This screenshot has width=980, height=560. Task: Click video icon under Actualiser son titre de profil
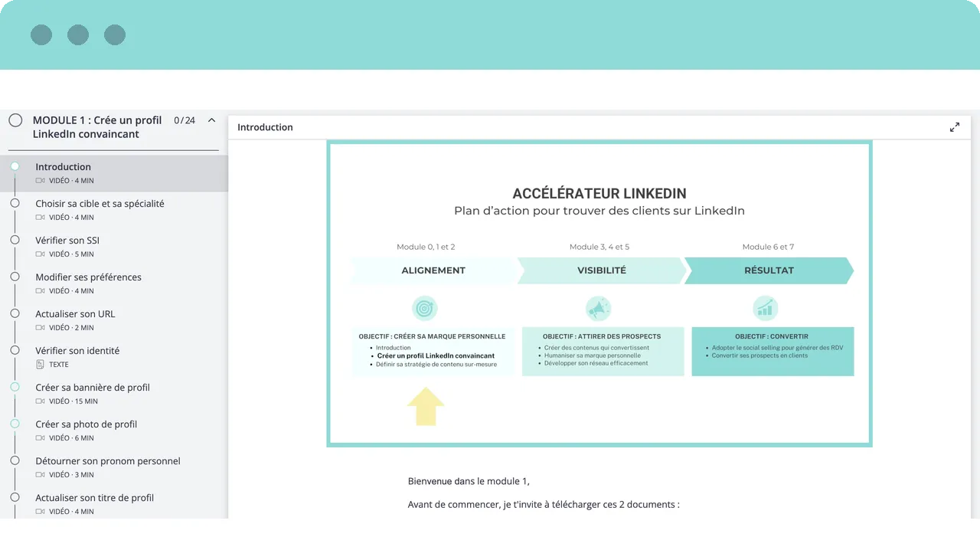pos(41,512)
